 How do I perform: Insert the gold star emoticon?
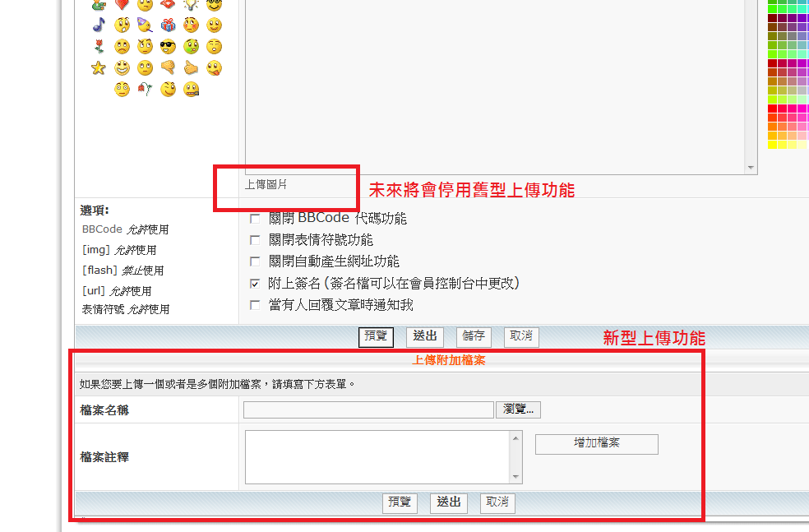[x=99, y=67]
